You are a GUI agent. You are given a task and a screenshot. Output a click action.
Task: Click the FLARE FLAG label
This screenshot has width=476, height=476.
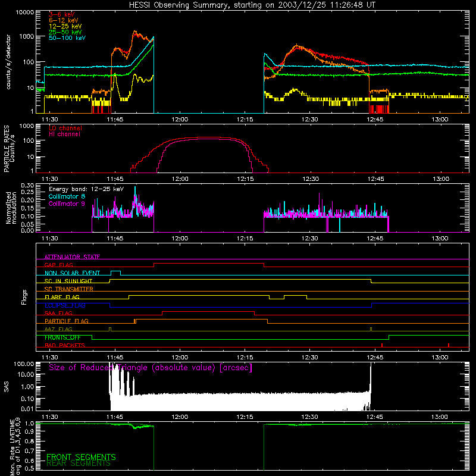coord(62,297)
